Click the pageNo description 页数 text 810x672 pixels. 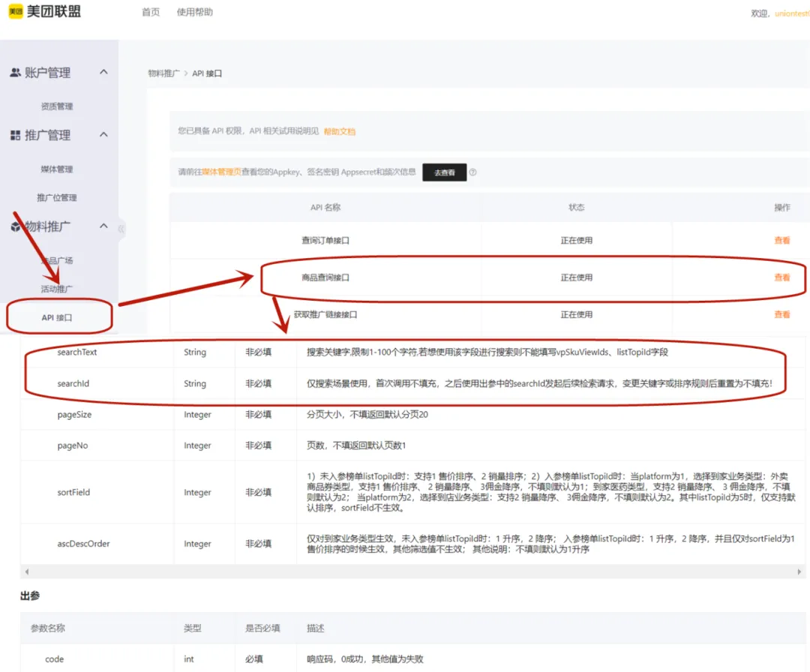pos(356,445)
